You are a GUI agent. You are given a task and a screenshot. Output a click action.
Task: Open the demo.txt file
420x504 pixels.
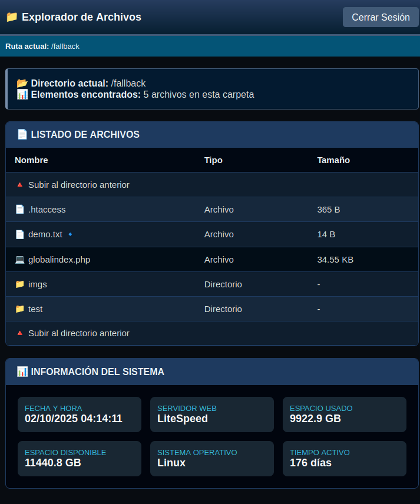point(45,234)
